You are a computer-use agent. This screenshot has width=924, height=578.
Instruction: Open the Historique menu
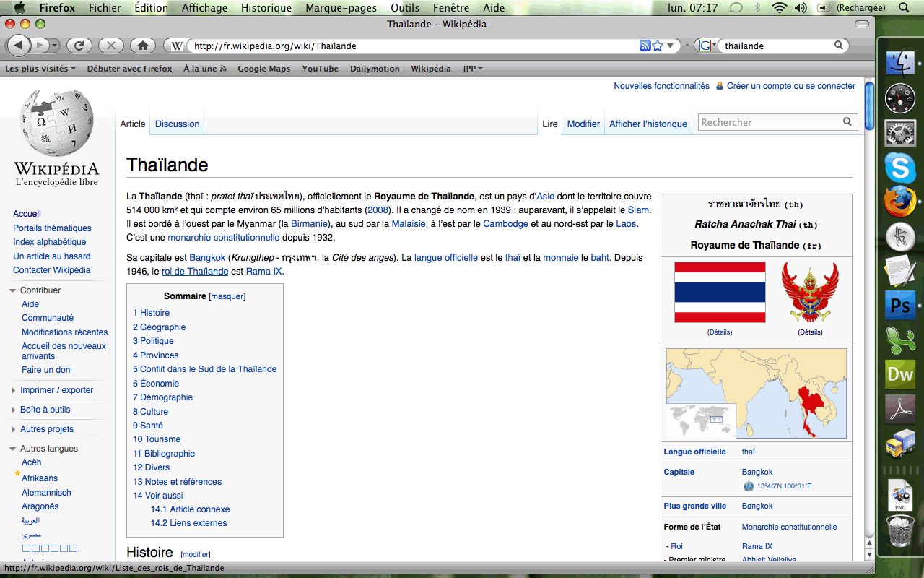pyautogui.click(x=266, y=7)
